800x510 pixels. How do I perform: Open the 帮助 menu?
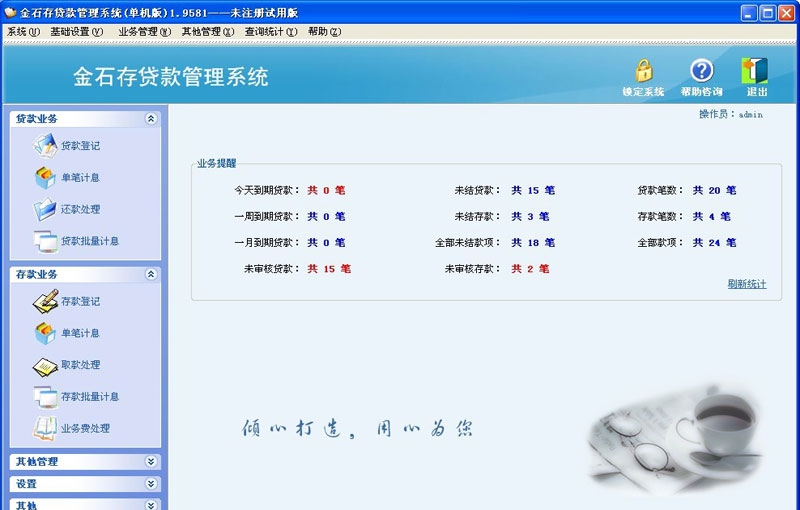(324, 32)
